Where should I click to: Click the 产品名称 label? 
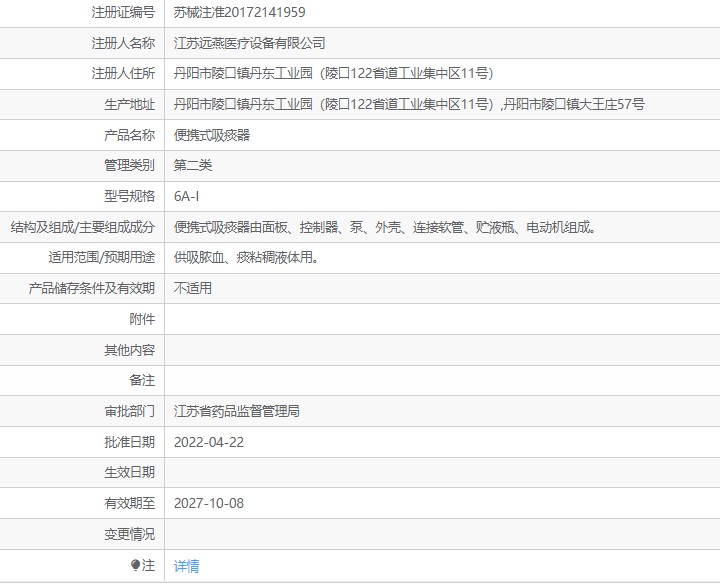pyautogui.click(x=129, y=135)
